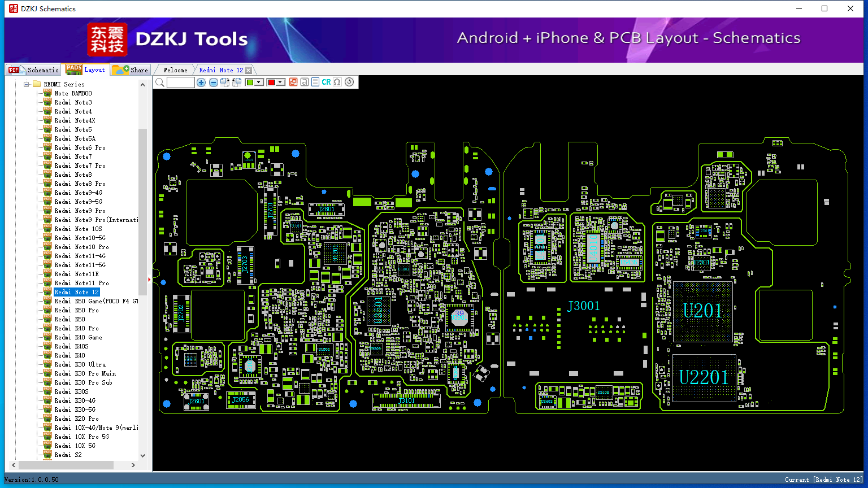Click the blue lined-page icon in the toolbar

click(315, 82)
